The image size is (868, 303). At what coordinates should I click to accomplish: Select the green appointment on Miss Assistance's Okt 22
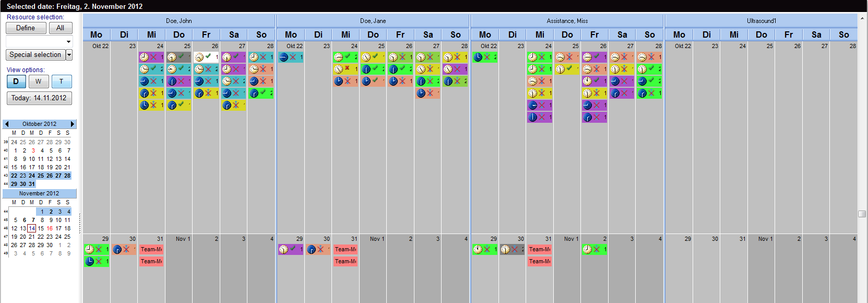[x=485, y=57]
